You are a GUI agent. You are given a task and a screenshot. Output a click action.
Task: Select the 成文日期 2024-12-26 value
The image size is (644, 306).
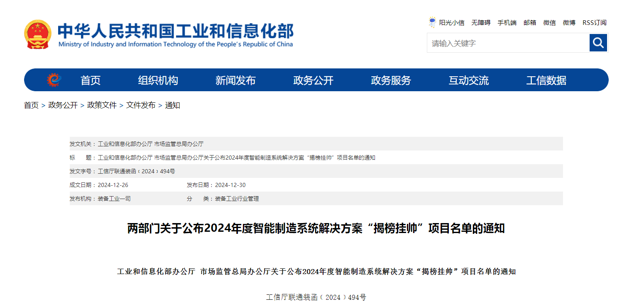[113, 185]
